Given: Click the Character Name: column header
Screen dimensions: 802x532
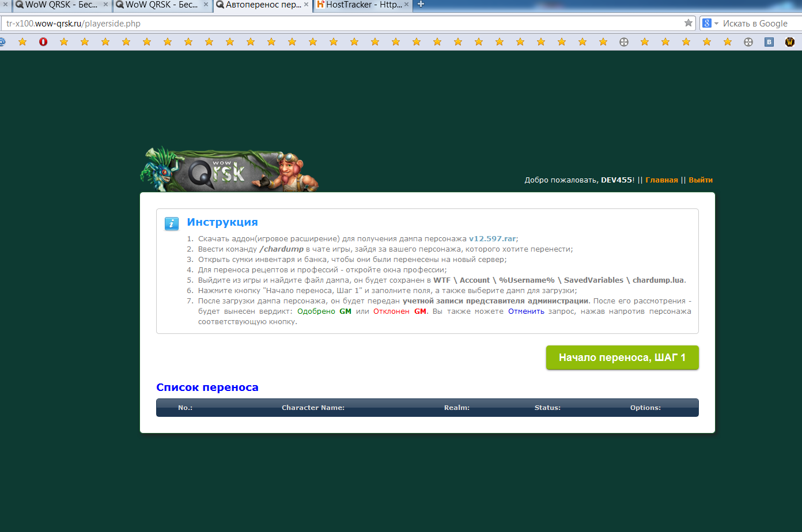Looking at the screenshot, I should [x=313, y=408].
